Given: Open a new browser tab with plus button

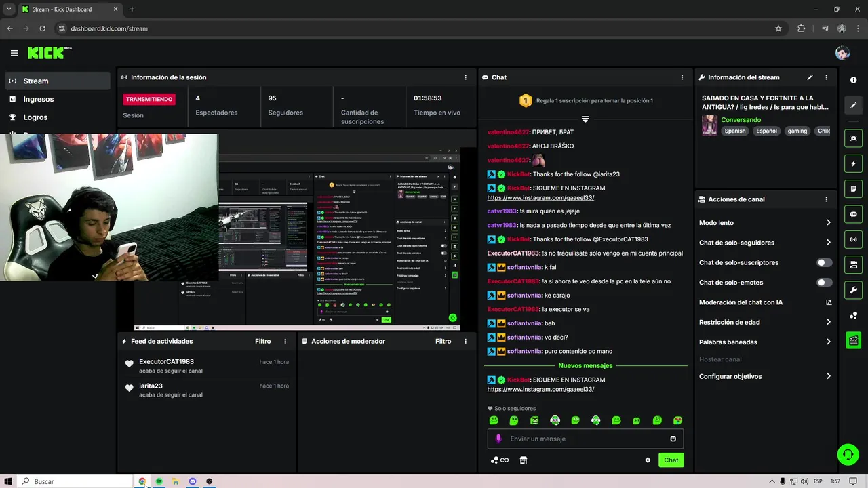Looking at the screenshot, I should (x=132, y=9).
